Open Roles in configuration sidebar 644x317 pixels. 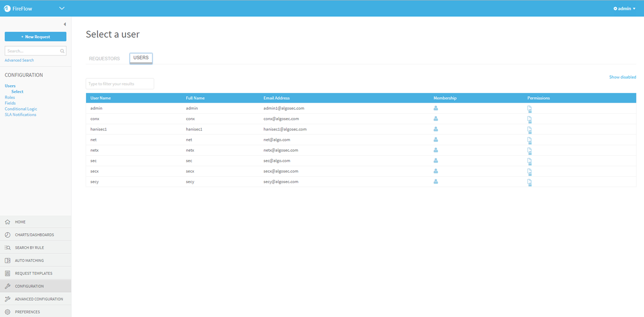pos(10,97)
